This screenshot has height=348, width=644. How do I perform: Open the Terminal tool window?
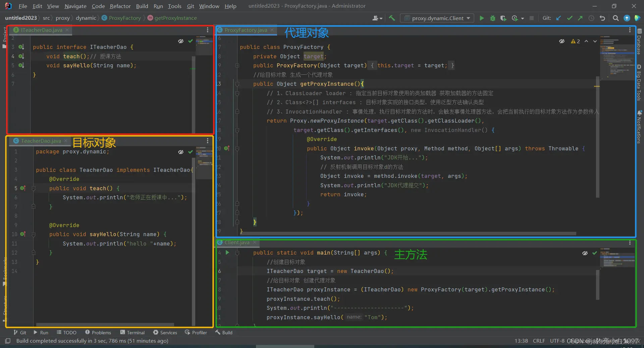tap(132, 333)
